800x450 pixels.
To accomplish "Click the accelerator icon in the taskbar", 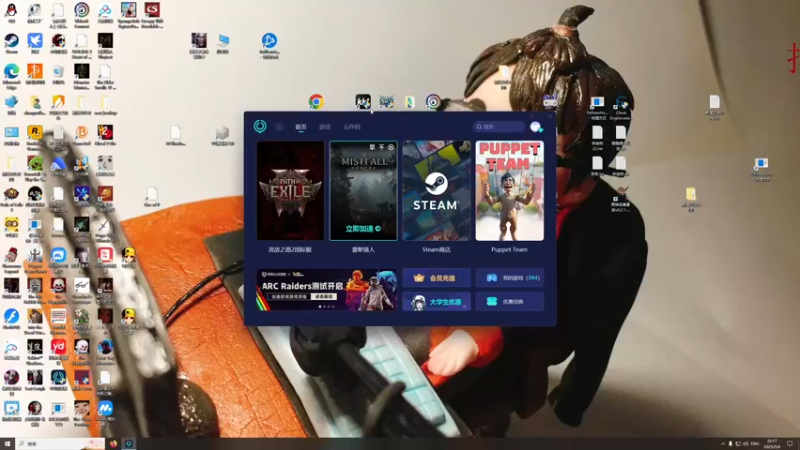I will 129,443.
